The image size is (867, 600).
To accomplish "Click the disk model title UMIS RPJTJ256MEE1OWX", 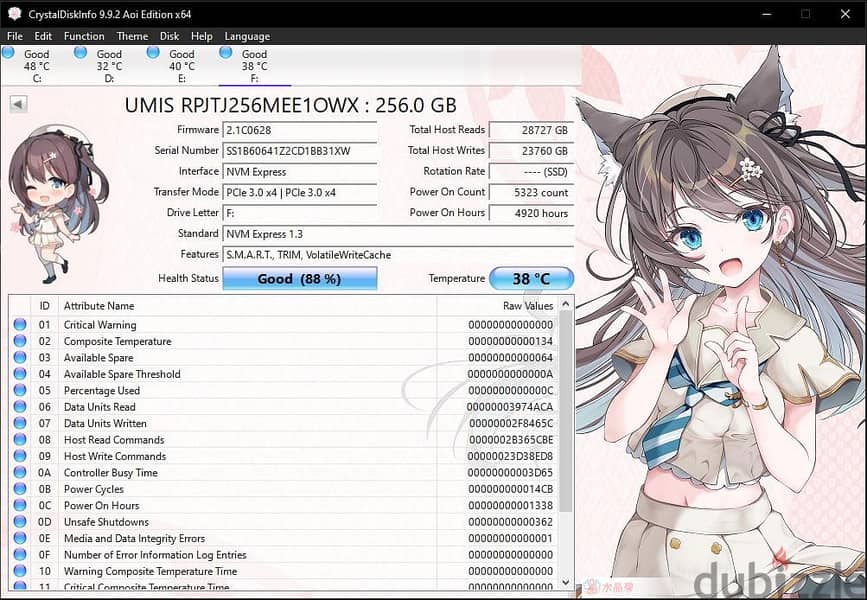I will (x=291, y=105).
